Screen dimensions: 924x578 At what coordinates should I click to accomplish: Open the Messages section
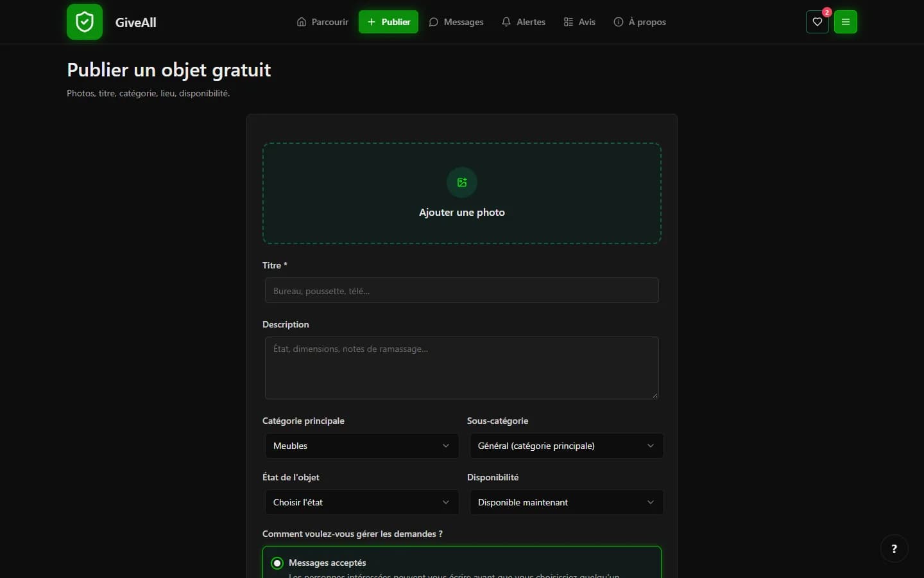click(456, 22)
